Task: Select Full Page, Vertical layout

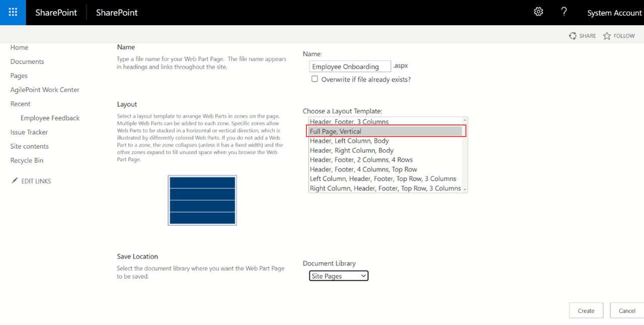Action: tap(385, 131)
